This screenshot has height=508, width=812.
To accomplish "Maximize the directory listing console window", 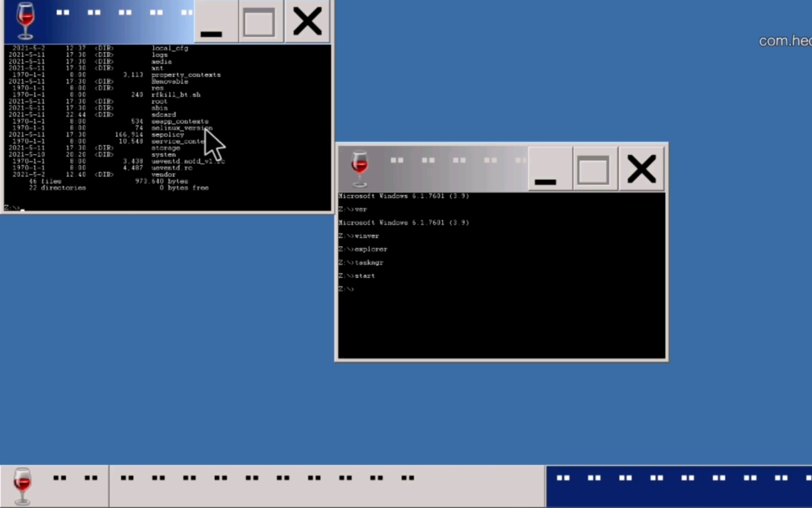I will tap(261, 22).
